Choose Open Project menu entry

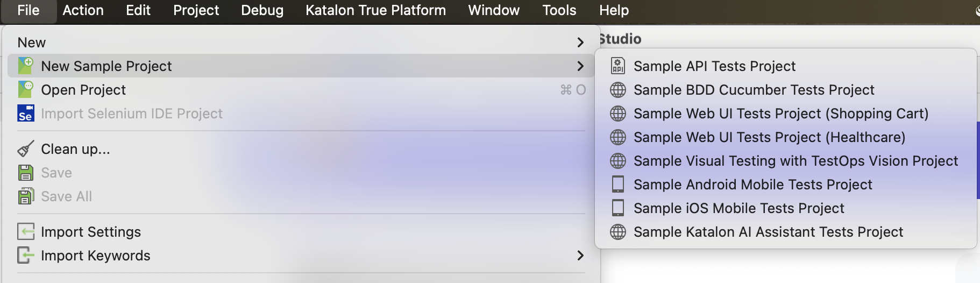coord(301,89)
